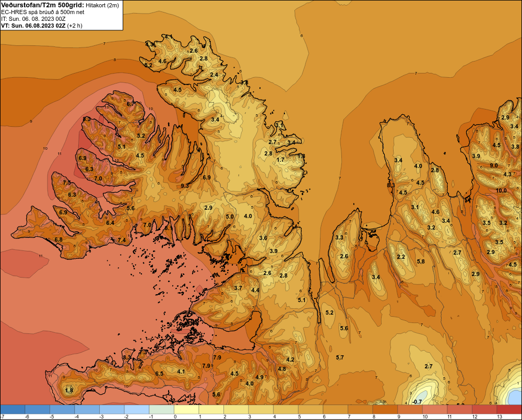Click the '5.7' temperature value

pos(340,357)
